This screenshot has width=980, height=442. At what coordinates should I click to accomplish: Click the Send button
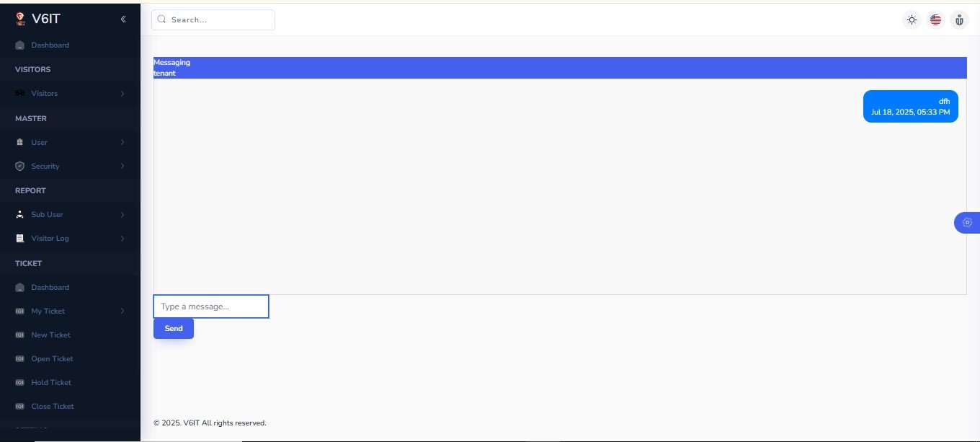pos(174,328)
